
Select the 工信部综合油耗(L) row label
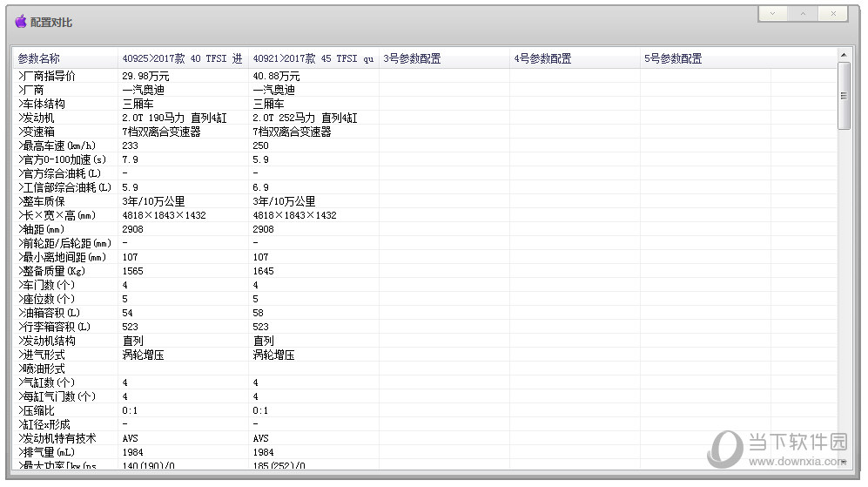64,187
